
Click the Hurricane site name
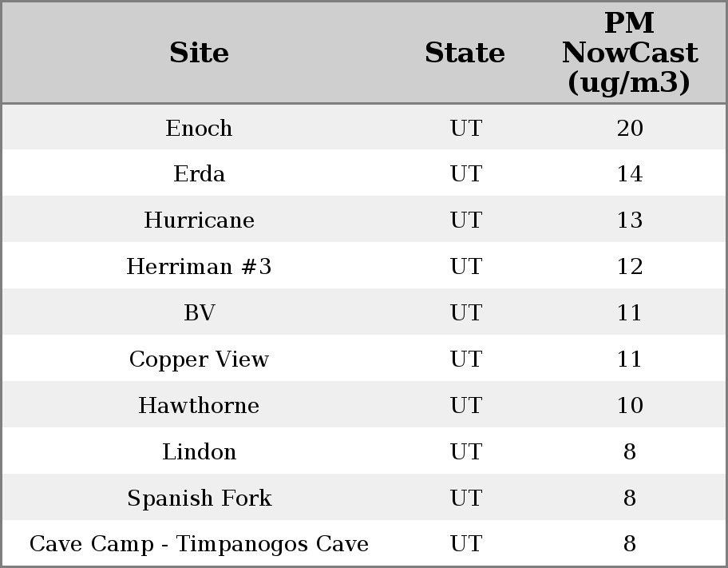click(199, 220)
